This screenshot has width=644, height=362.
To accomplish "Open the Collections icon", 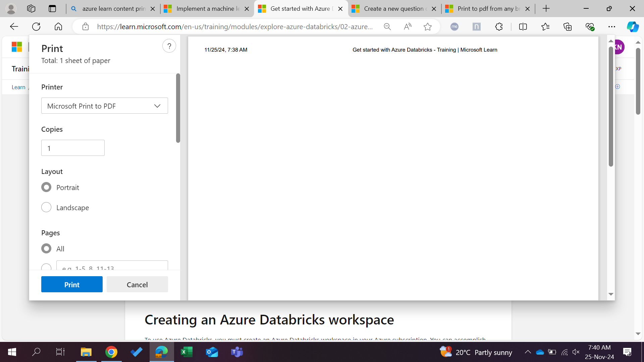I will coord(568,26).
